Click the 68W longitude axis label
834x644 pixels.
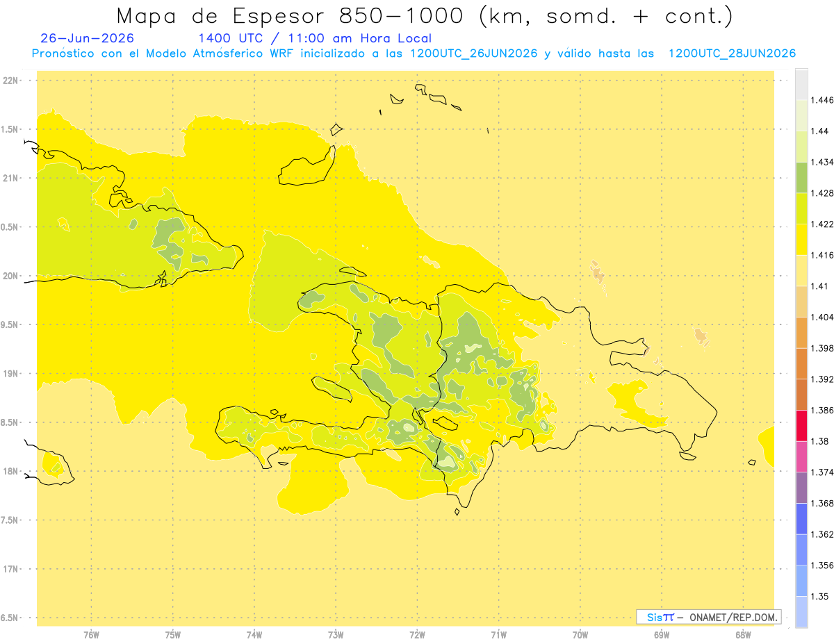coord(743,636)
